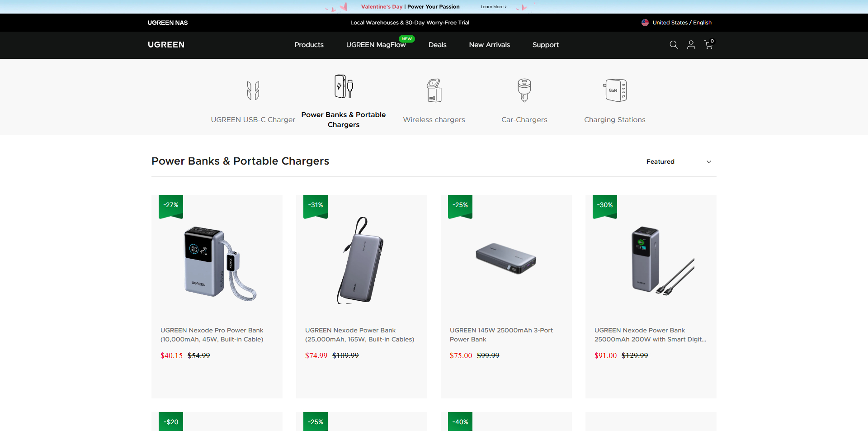Click the UGREEN logo
The width and height of the screenshot is (868, 431).
(165, 45)
